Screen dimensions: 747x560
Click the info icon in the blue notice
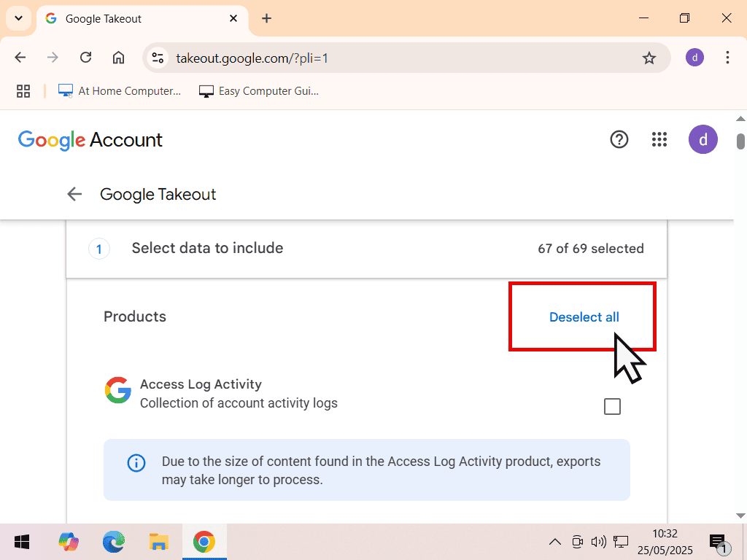pyautogui.click(x=136, y=463)
